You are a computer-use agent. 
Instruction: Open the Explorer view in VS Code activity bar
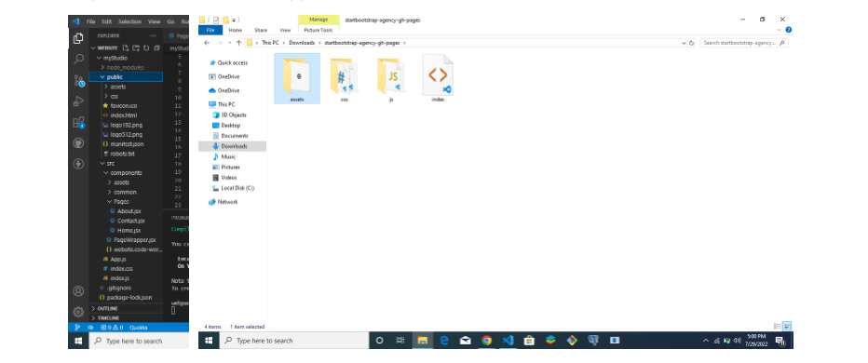[x=78, y=38]
